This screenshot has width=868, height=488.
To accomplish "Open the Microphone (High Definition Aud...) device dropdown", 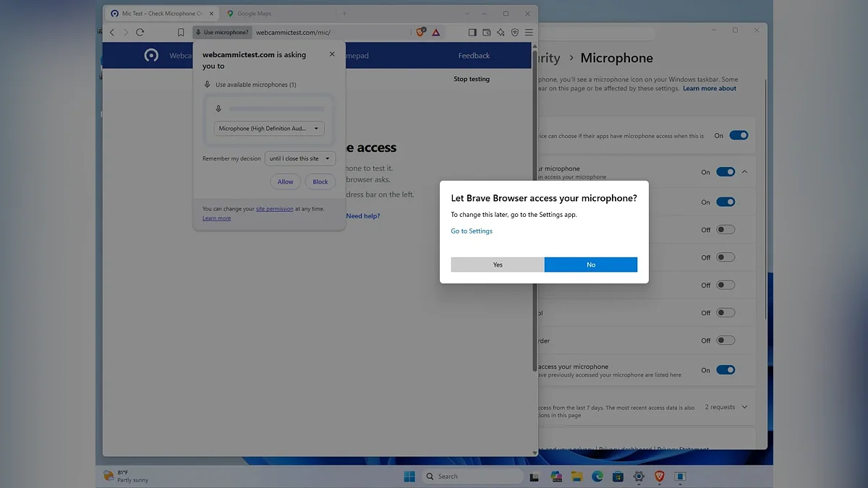I will (269, 129).
